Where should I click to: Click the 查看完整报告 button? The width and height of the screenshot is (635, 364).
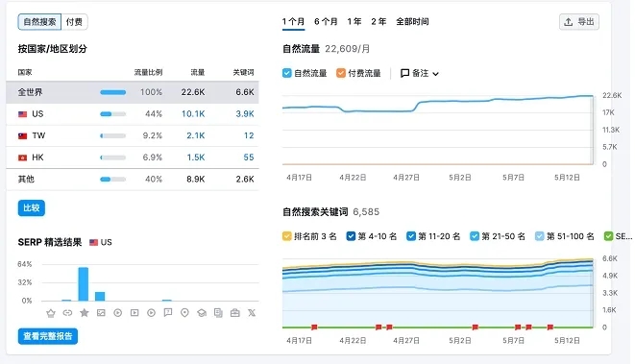48,336
